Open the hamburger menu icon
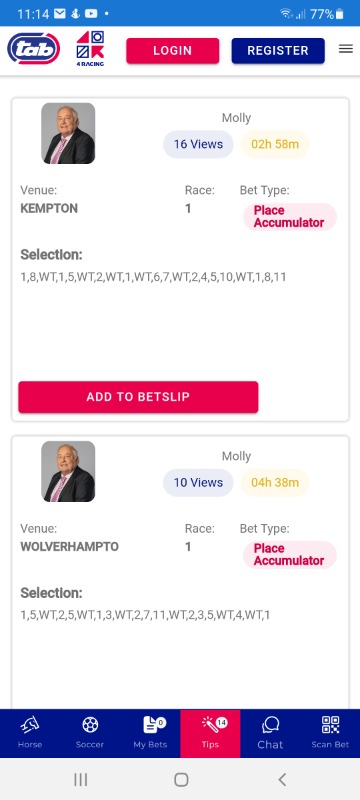This screenshot has width=360, height=800. pyautogui.click(x=346, y=49)
